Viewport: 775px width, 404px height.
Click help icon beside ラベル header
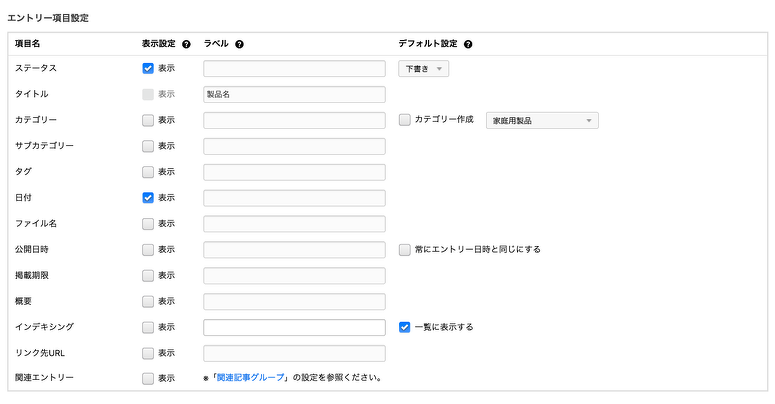(240, 44)
